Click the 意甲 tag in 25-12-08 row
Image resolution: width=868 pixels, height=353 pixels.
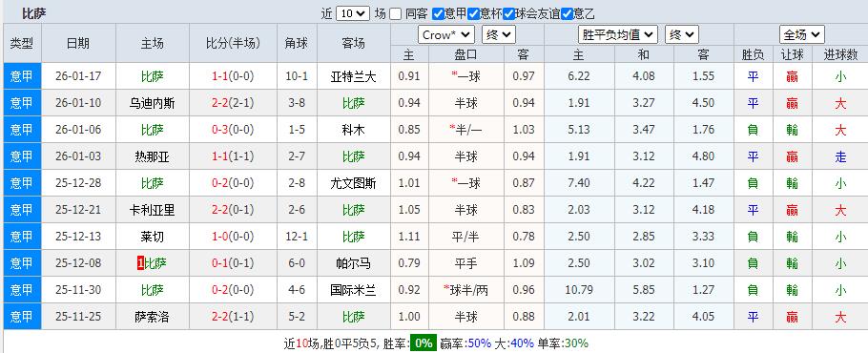pos(22,263)
